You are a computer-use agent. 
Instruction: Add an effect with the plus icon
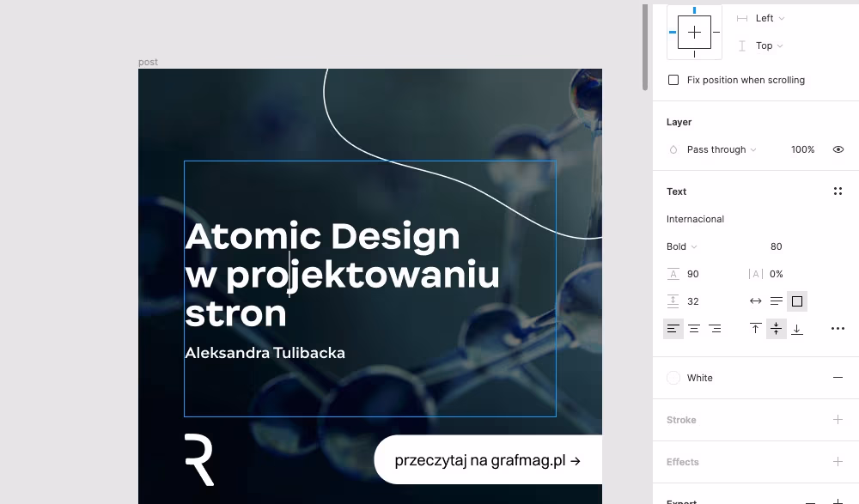coord(838,462)
